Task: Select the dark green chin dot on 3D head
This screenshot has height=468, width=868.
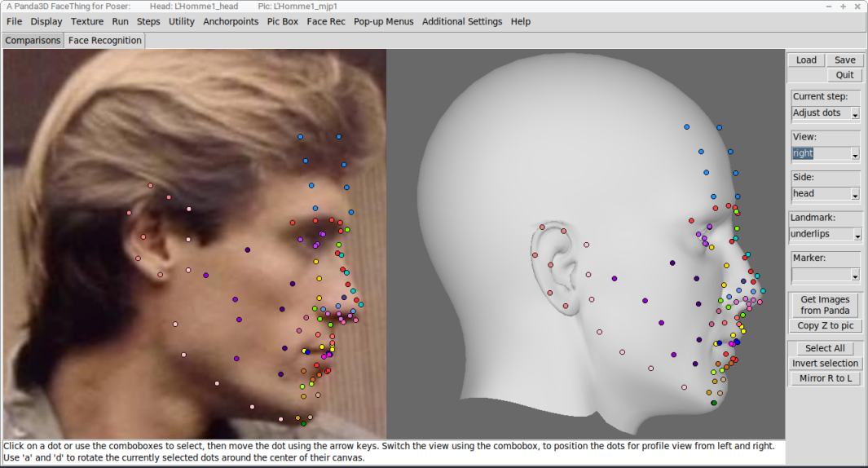Action: (x=714, y=404)
